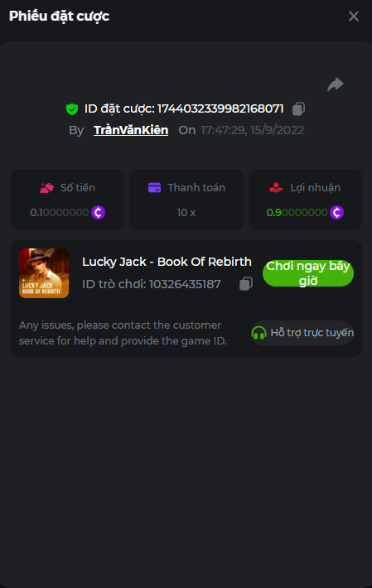Click the green verified shield icon

point(71,109)
